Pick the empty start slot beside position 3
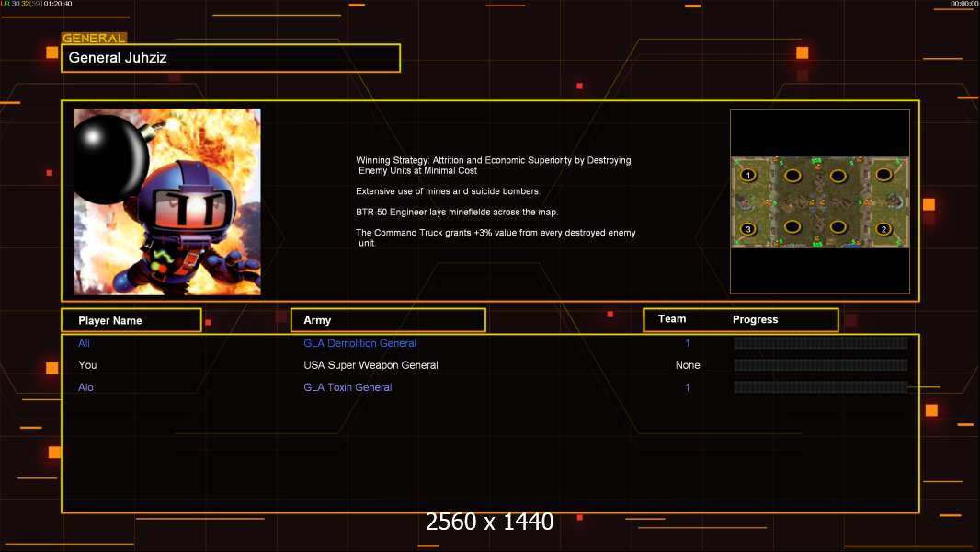 point(792,226)
